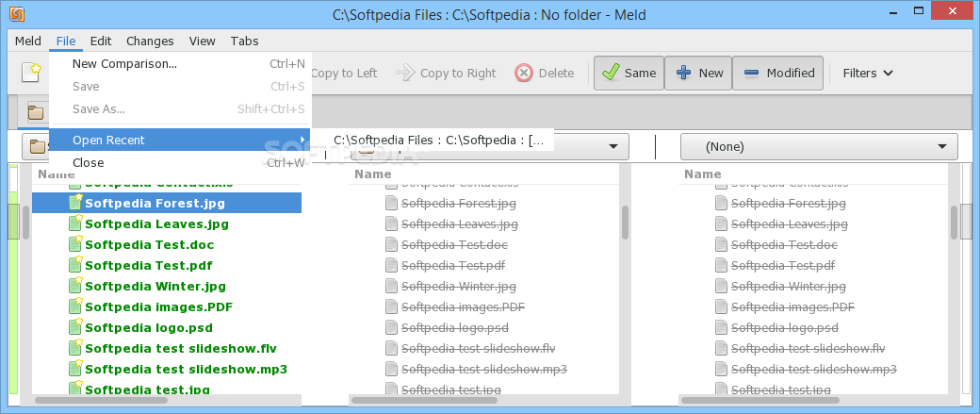Viewport: 980px width, 414px height.
Task: Select Softpedia test slideshow.mp3 in left pane
Action: pyautogui.click(x=187, y=369)
